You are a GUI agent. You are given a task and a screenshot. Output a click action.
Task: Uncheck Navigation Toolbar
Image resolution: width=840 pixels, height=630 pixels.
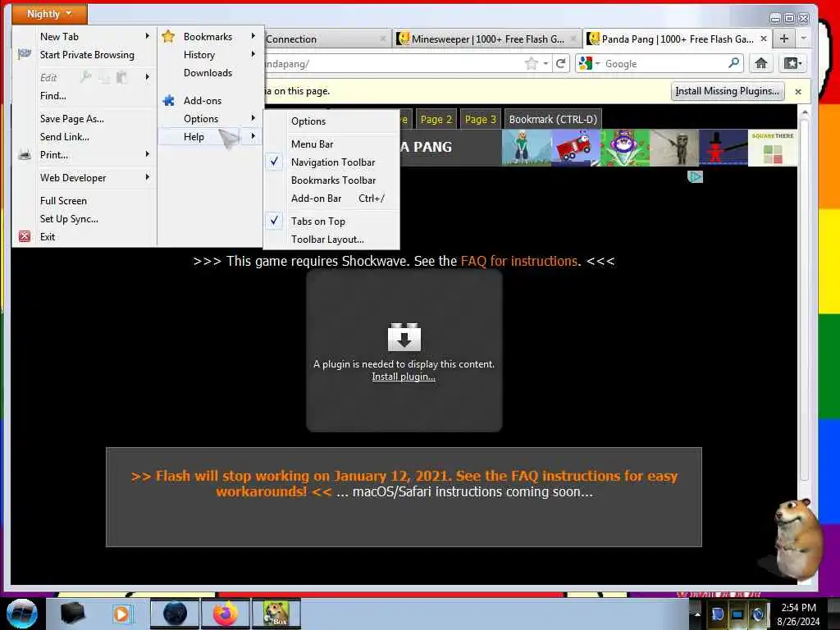(332, 162)
